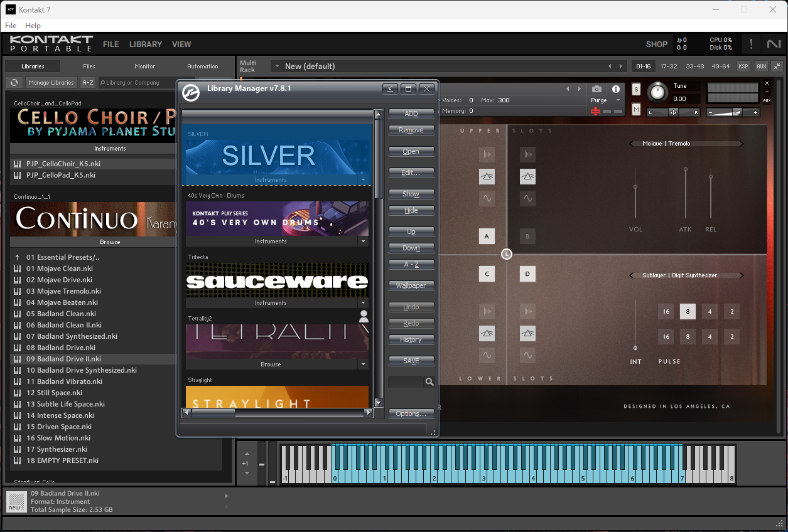The image size is (788, 532).
Task: Toggle the Solo S button
Action: pyautogui.click(x=636, y=89)
